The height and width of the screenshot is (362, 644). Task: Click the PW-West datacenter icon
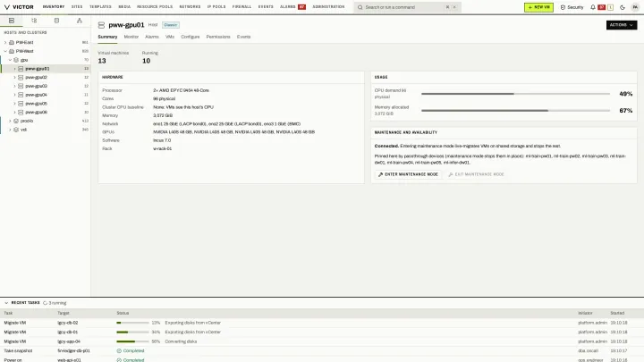click(x=12, y=51)
